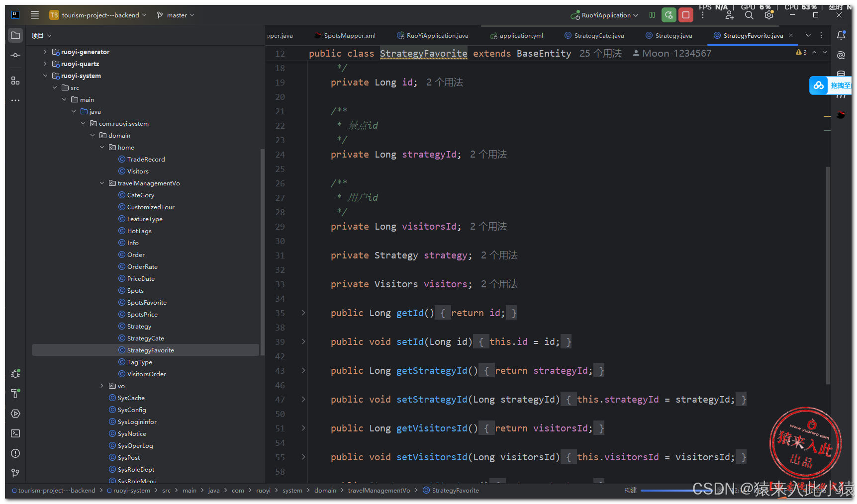
Task: Click the editor vertical scrollbar
Action: click(828, 276)
